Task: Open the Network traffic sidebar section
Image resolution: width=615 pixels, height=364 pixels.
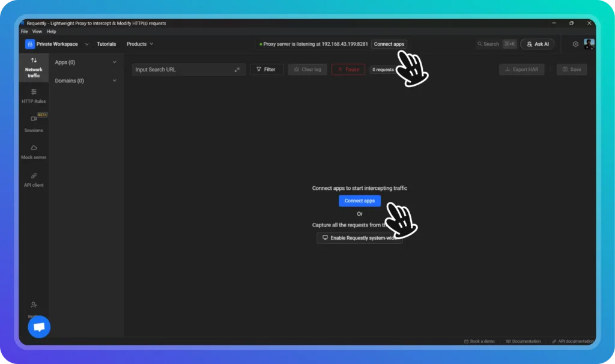Action: [34, 67]
